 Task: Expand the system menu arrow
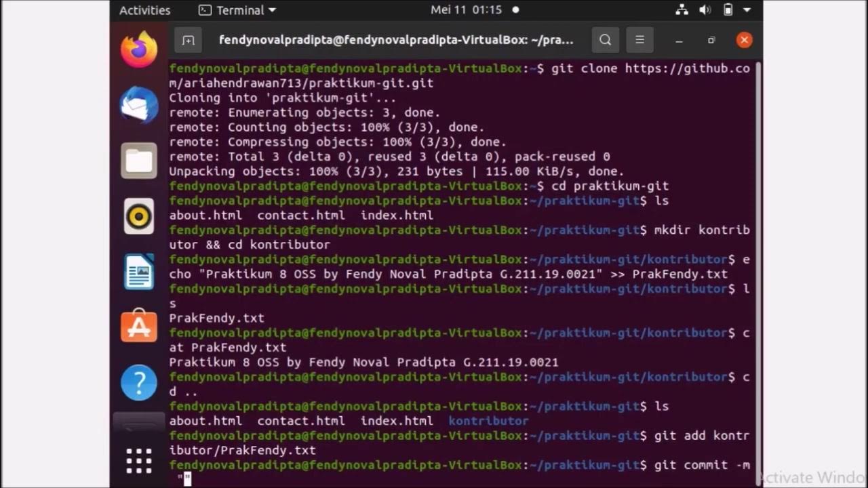click(x=747, y=10)
